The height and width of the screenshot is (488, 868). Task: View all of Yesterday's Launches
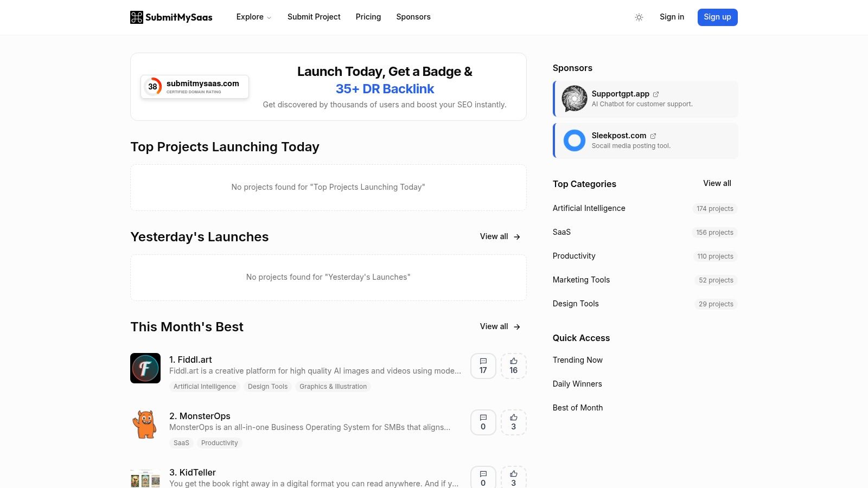pos(500,237)
